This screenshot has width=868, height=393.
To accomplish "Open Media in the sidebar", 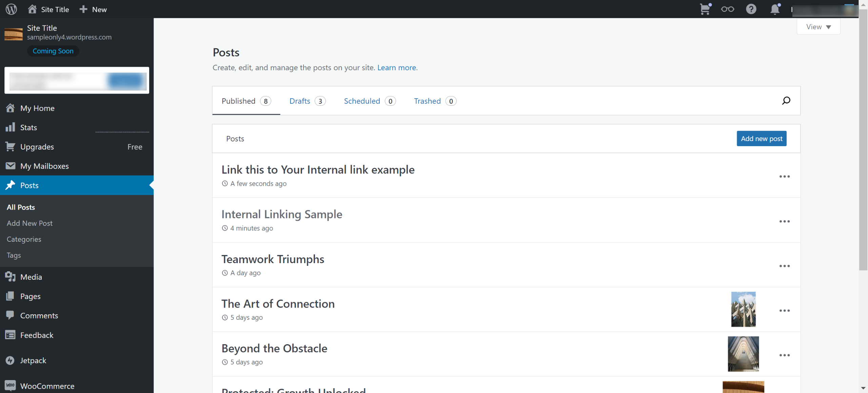I will pyautogui.click(x=31, y=277).
